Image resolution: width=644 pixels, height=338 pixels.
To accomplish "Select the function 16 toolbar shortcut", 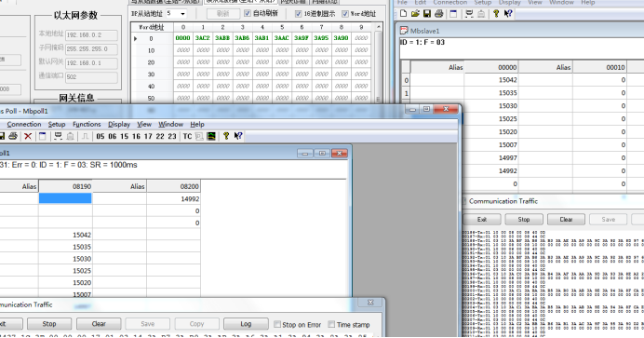I will pyautogui.click(x=137, y=136).
